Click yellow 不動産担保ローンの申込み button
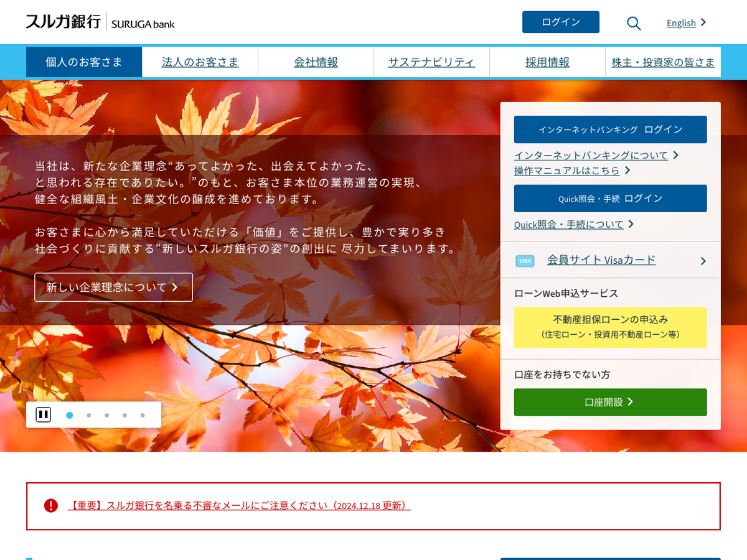 [610, 327]
